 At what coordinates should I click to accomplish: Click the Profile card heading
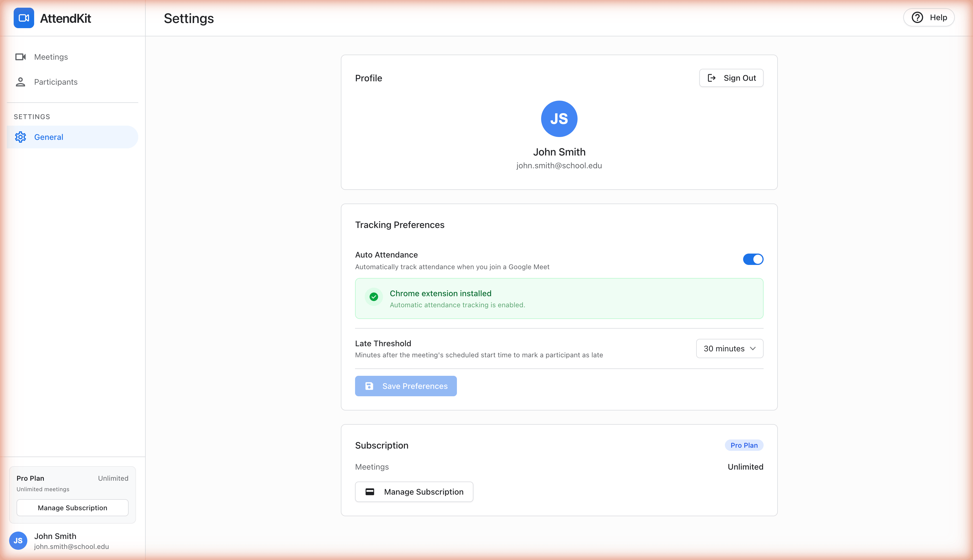point(368,78)
